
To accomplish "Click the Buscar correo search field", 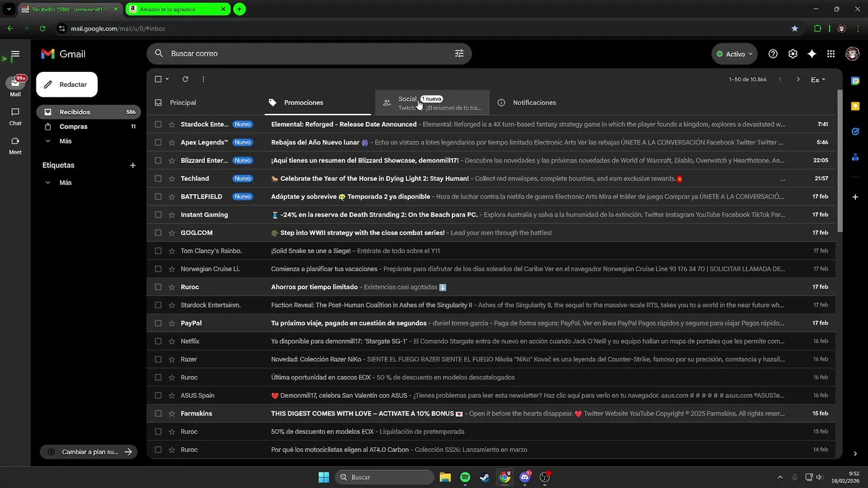I will pos(309,54).
